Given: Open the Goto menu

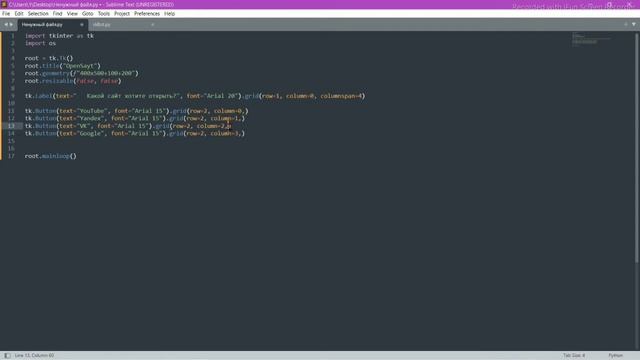Looking at the screenshot, I should [87, 13].
